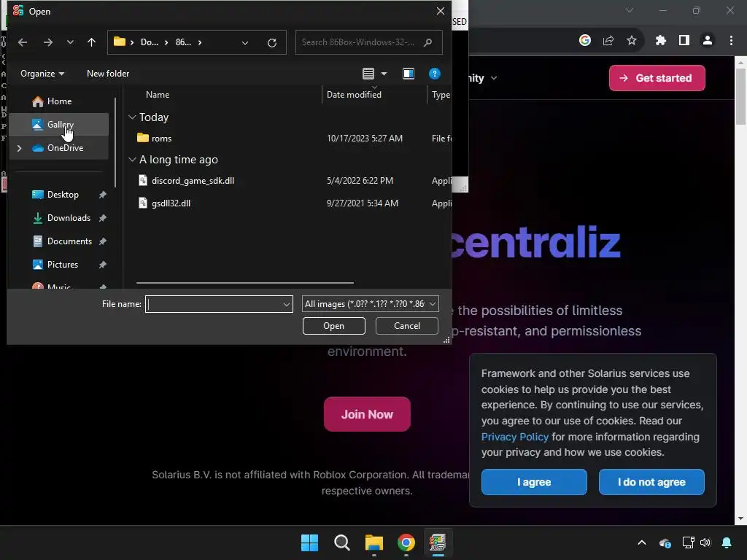Unpin Desktop via its pin icon
The image size is (747, 560).
tap(102, 194)
